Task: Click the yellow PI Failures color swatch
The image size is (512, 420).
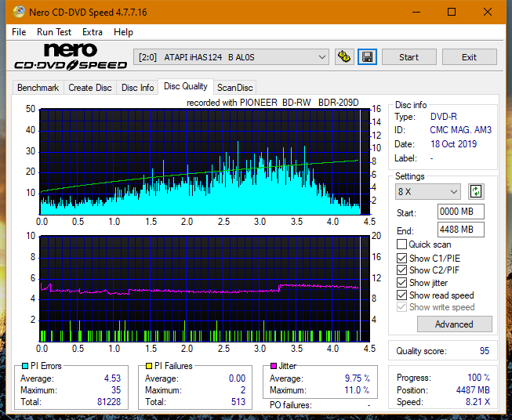Action: (x=149, y=366)
